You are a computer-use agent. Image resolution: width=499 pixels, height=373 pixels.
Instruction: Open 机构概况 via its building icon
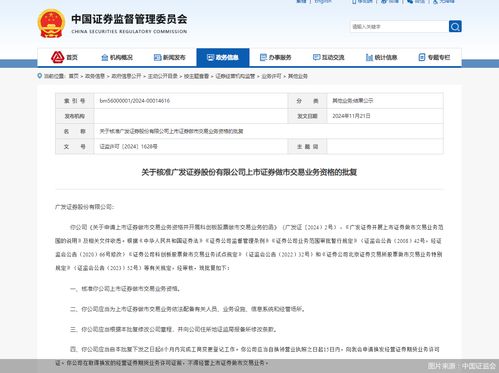click(104, 57)
